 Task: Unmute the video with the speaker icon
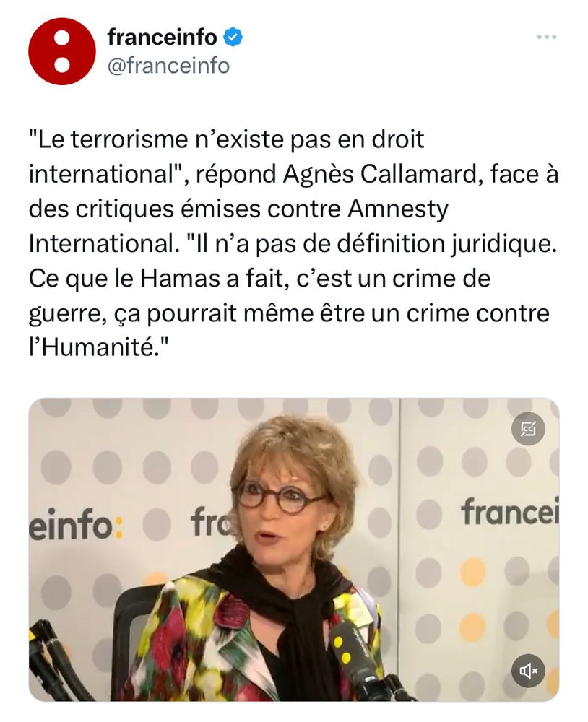click(528, 671)
